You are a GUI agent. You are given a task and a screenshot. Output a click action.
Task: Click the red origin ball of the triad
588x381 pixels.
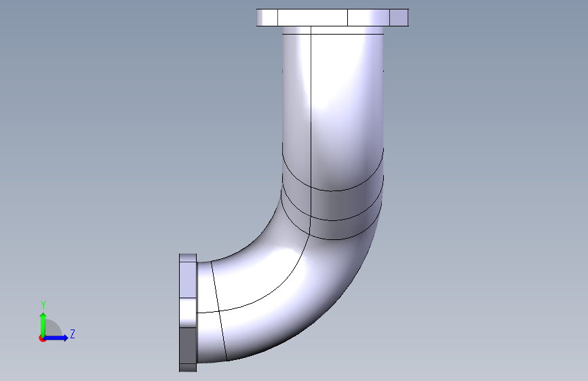pos(42,338)
